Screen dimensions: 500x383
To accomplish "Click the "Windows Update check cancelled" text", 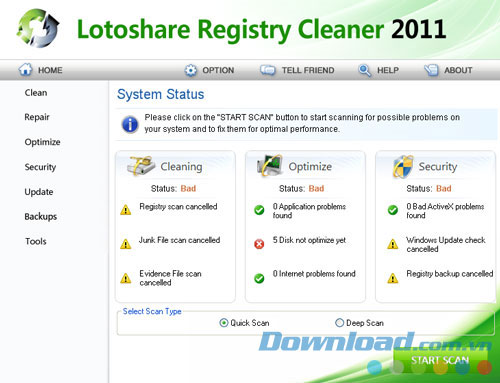I will (446, 244).
